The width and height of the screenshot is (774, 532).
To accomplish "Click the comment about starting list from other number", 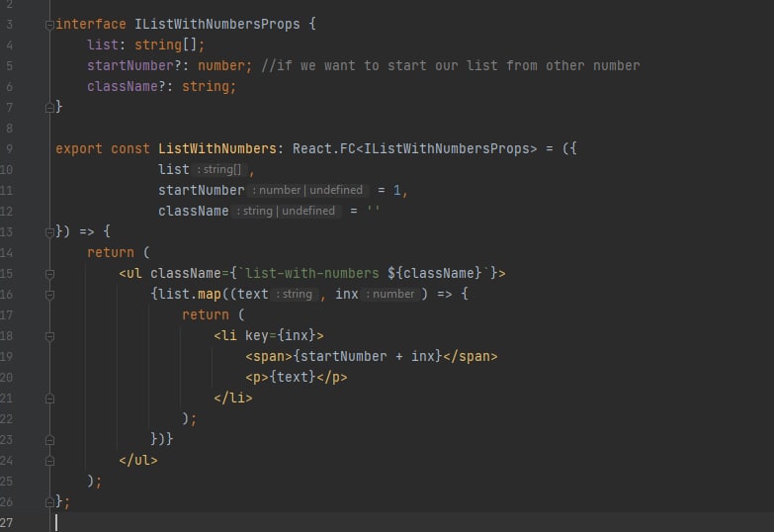I will [x=450, y=65].
